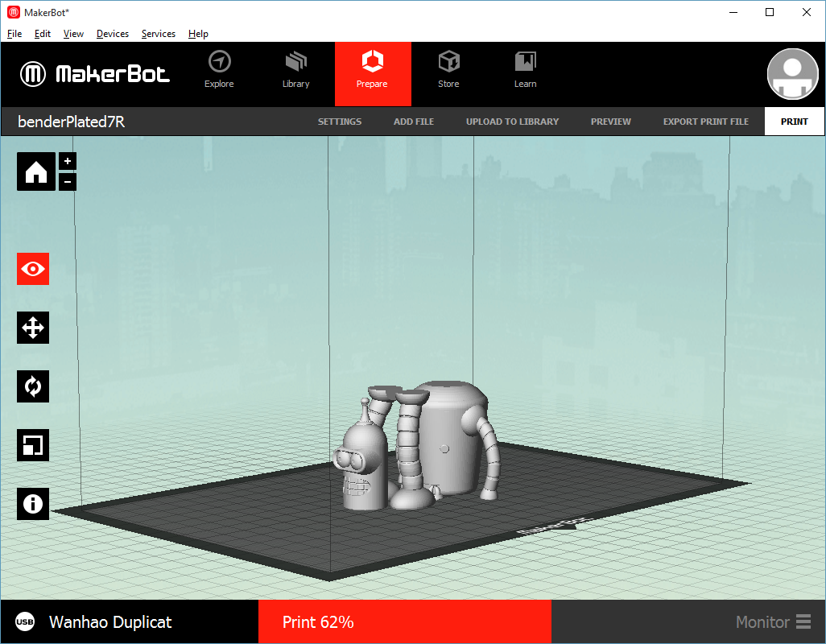The image size is (826, 644).
Task: Click the USB connection icon
Action: pyautogui.click(x=25, y=622)
